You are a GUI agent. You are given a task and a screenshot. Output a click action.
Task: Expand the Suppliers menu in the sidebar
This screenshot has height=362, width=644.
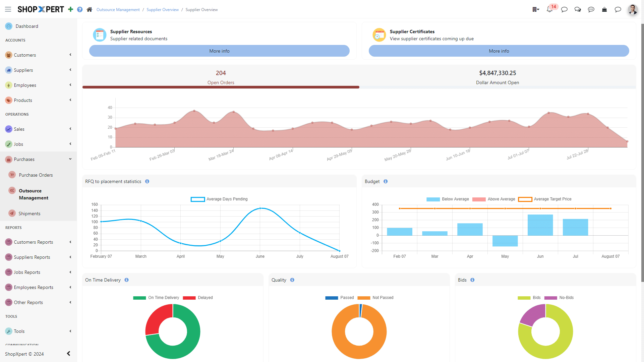[70, 70]
